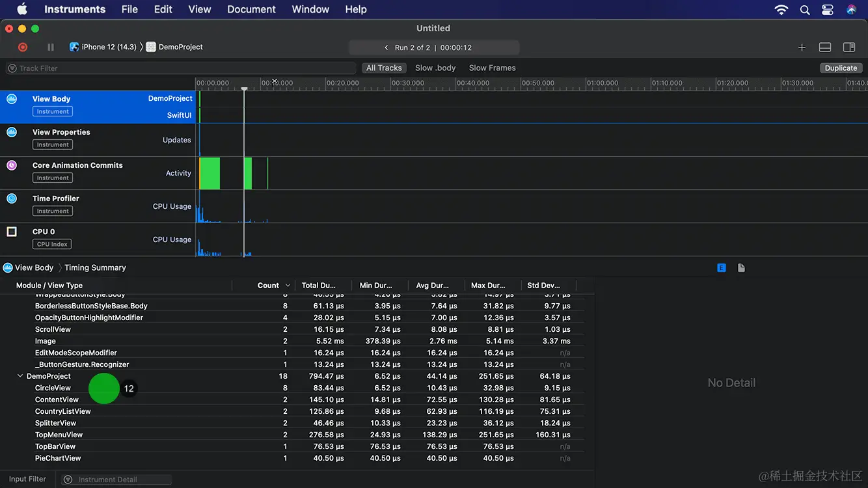Image resolution: width=868 pixels, height=488 pixels.
Task: Click the Instrument badge under Time Profiler
Action: [x=53, y=211]
